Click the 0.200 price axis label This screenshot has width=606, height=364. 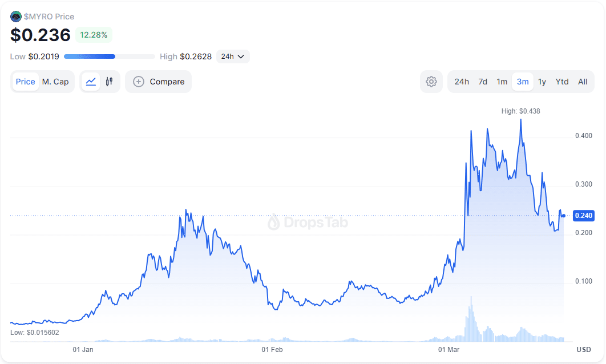584,233
